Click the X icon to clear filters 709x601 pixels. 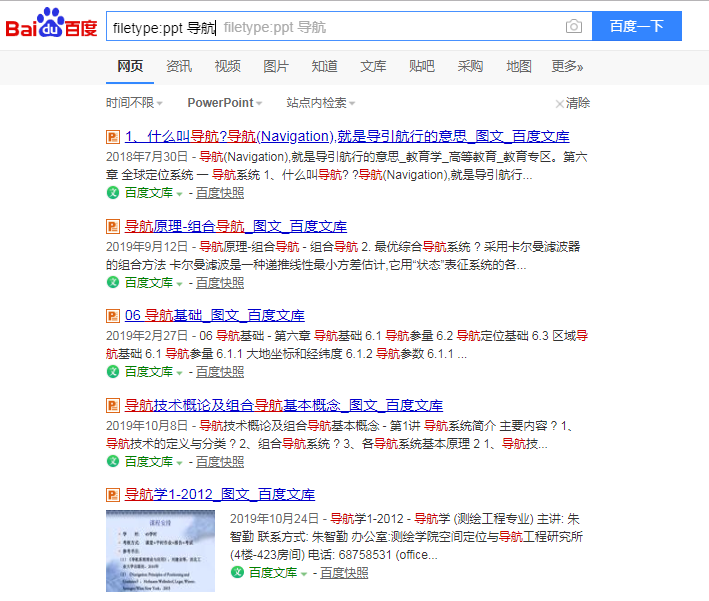(x=559, y=103)
